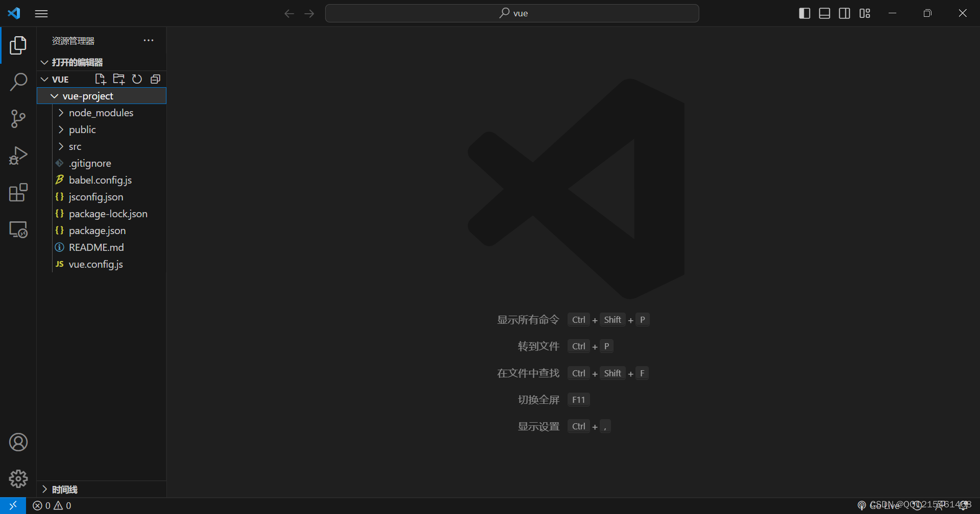Collapse the open editors section (打开的编辑器)
This screenshot has height=514, width=980.
coord(102,62)
